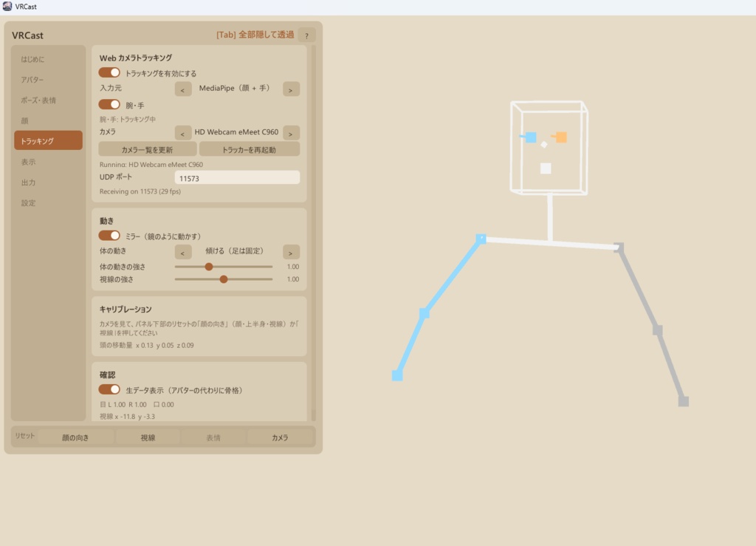
Task: Click the settings panel vertical scrollbar
Action: (x=313, y=233)
